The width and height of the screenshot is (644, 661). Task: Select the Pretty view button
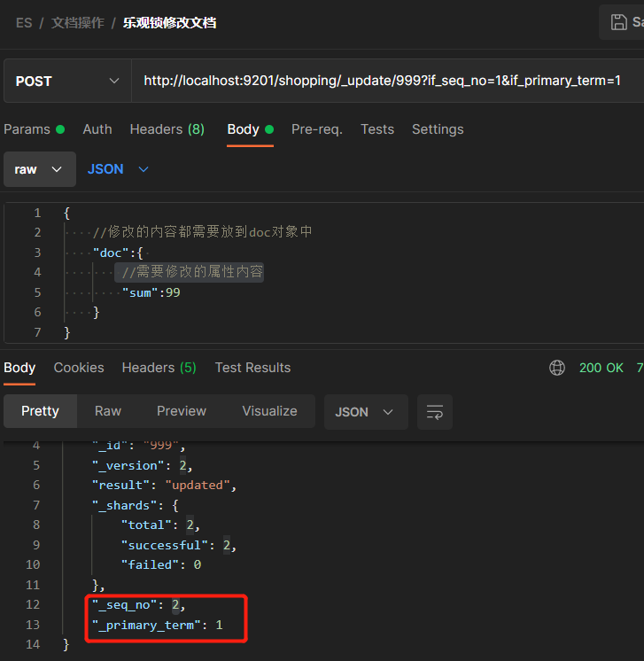40,411
